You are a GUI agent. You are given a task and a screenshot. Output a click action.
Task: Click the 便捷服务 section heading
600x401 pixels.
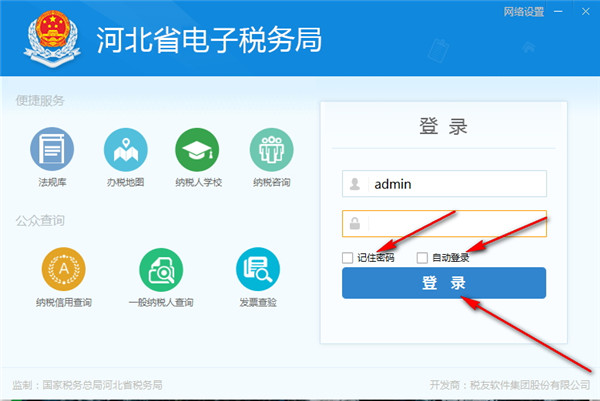click(x=40, y=101)
